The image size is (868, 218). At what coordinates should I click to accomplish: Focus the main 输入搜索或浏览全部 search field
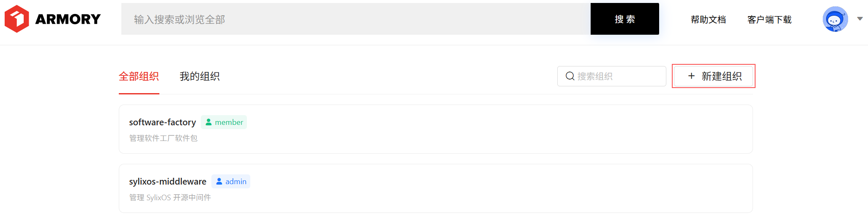[356, 19]
